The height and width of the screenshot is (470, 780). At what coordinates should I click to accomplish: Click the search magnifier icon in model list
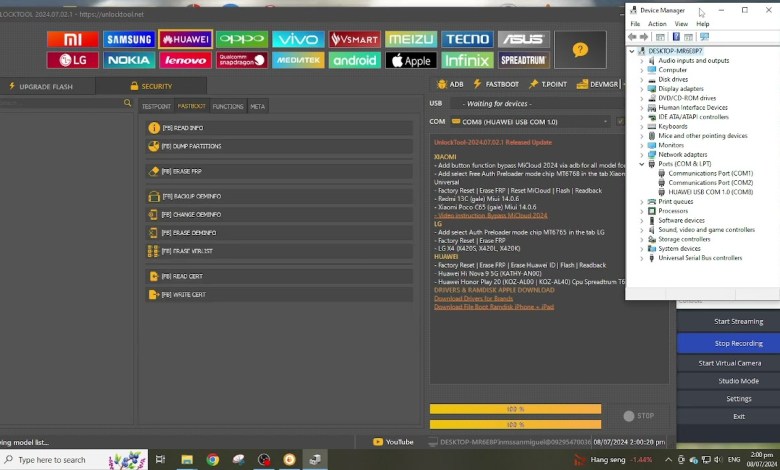(127, 103)
